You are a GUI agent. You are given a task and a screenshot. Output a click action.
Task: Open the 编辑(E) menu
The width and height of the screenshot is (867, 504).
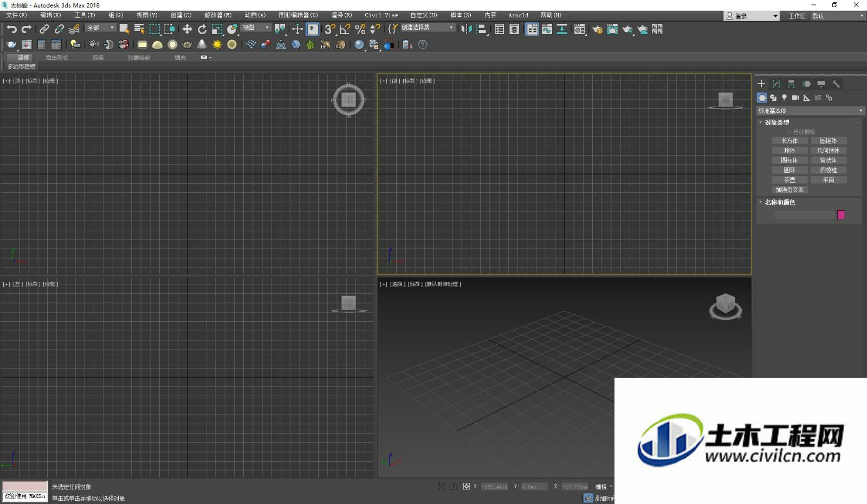(x=50, y=15)
